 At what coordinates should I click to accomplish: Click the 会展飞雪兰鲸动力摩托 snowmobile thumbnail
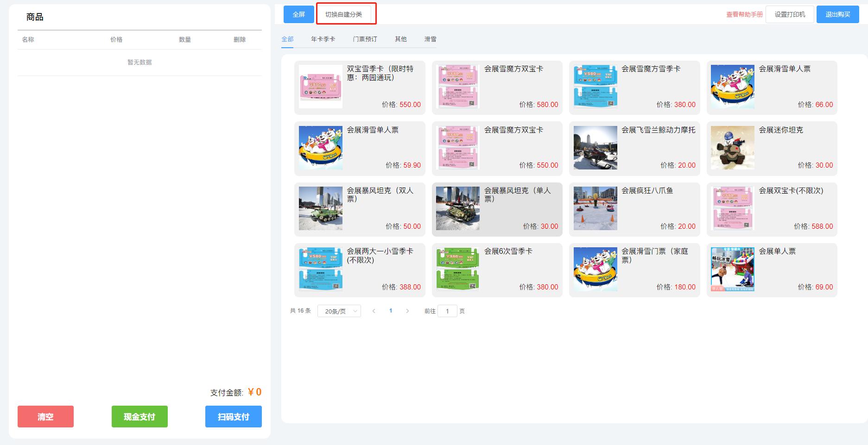(x=595, y=148)
